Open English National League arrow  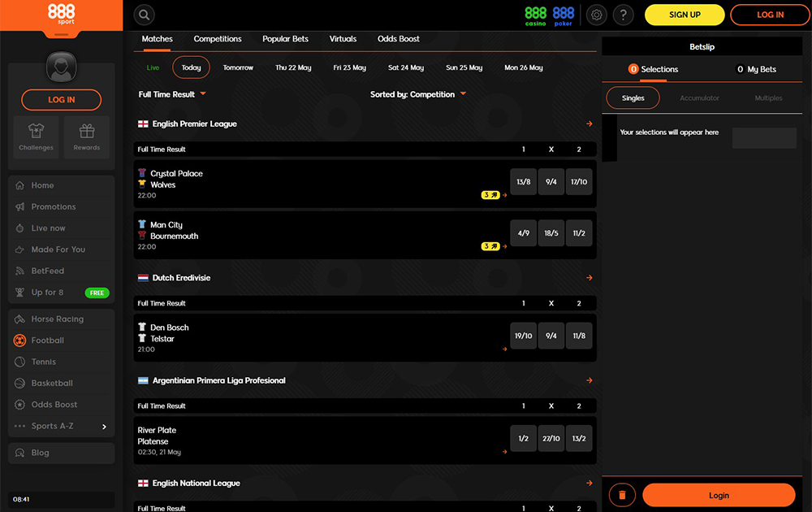click(590, 483)
